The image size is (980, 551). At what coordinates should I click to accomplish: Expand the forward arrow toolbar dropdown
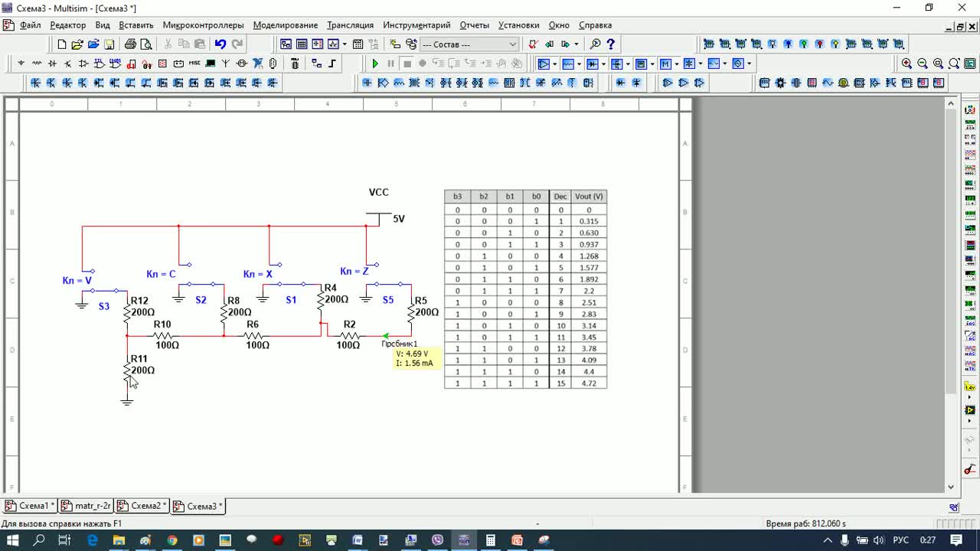[576, 44]
